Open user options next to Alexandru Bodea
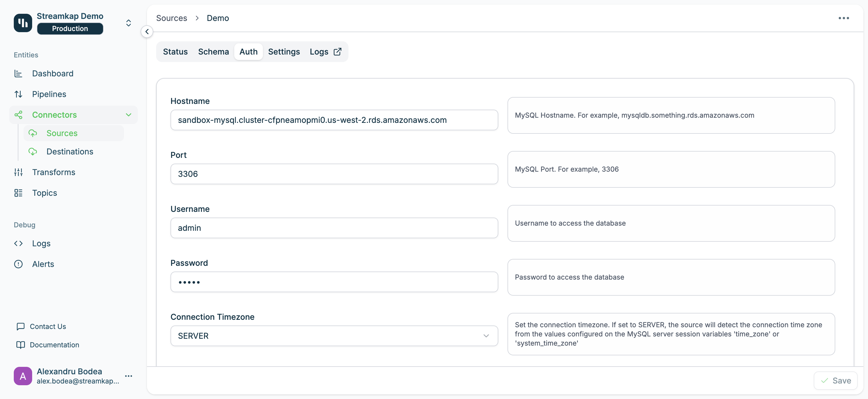 coord(128,376)
